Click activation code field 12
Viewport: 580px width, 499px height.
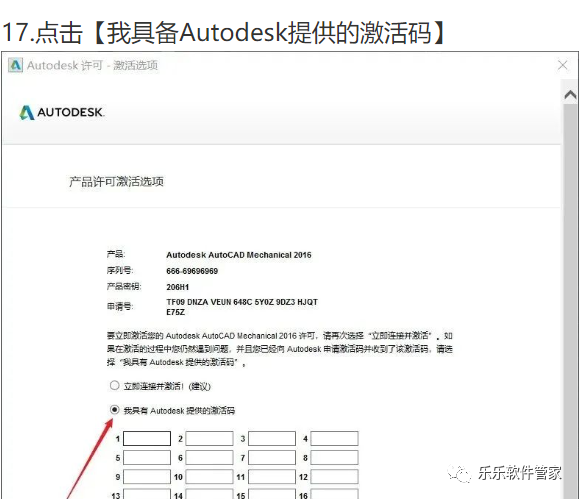[x=334, y=477]
